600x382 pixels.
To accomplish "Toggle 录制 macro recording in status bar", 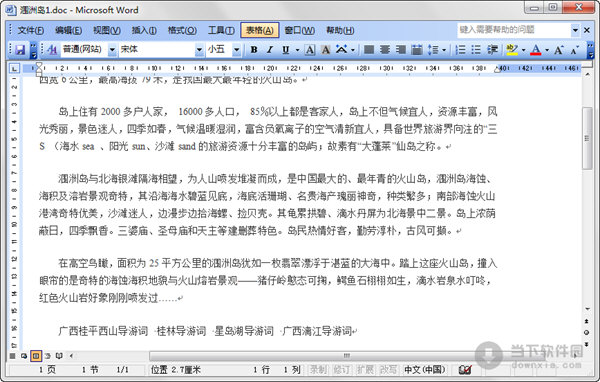I will tap(318, 370).
